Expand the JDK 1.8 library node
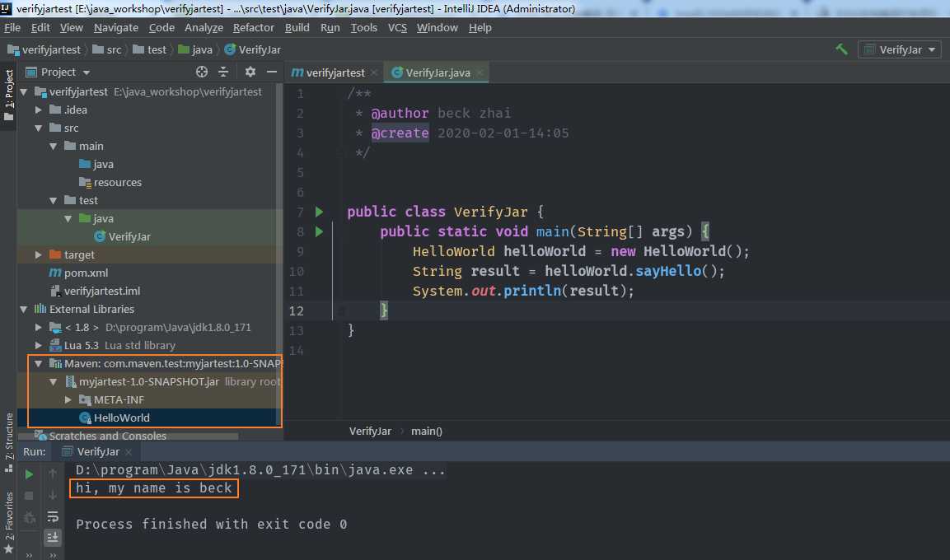 click(38, 328)
